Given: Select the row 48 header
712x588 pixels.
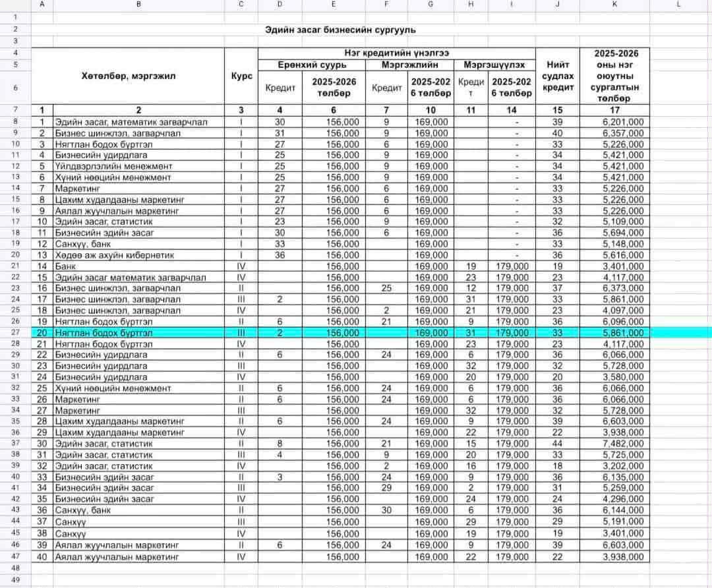Looking at the screenshot, I should [15, 568].
